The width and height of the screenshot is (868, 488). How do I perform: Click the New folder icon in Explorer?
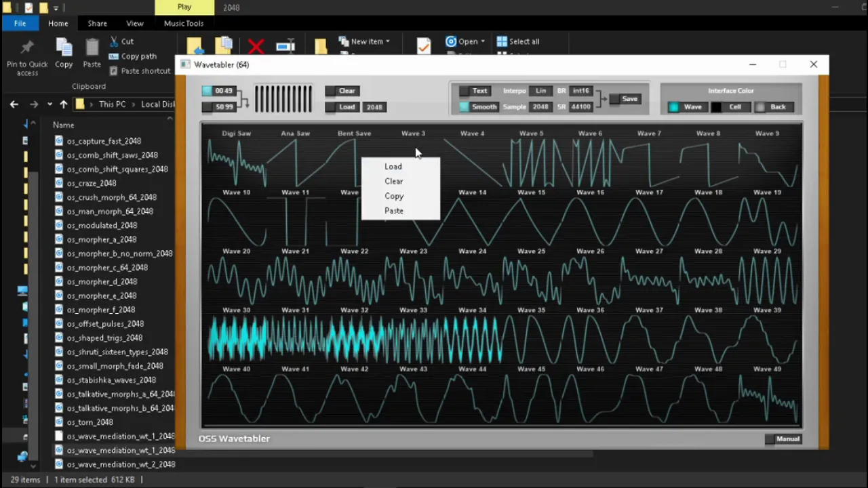click(321, 46)
